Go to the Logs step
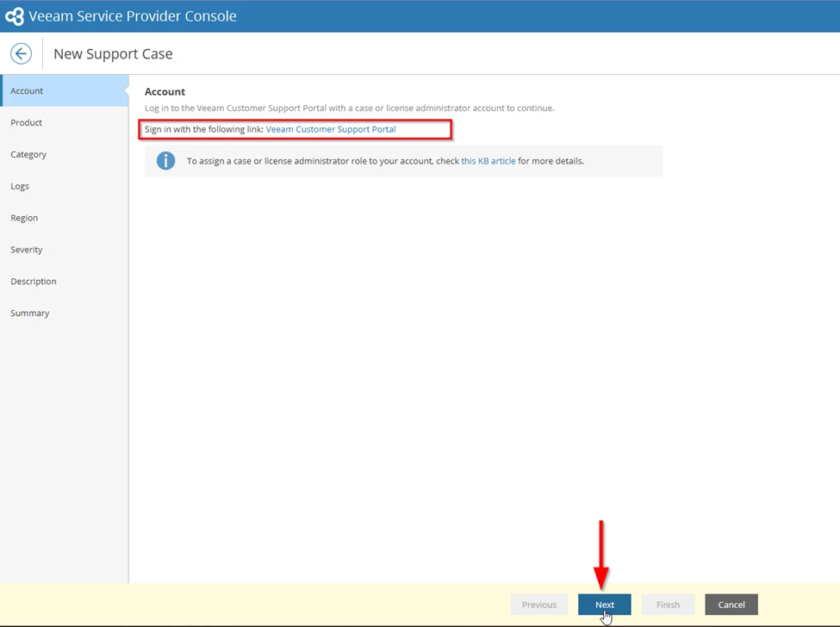 coord(65,186)
